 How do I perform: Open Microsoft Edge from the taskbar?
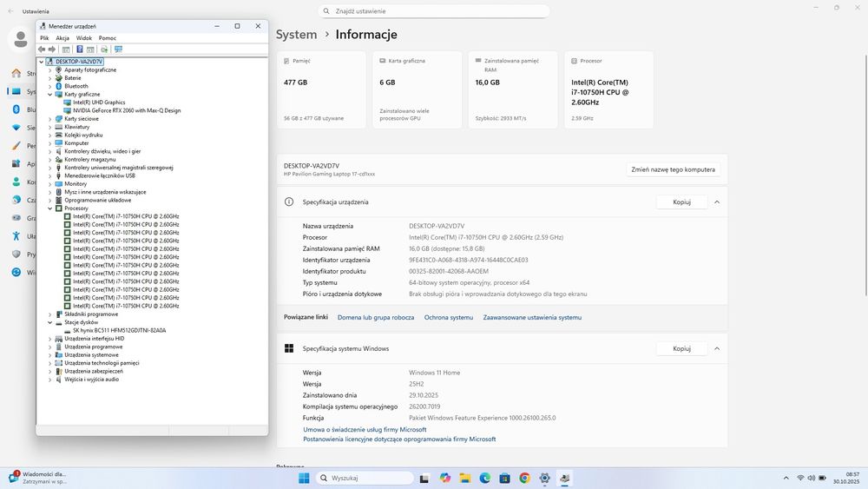tap(485, 478)
